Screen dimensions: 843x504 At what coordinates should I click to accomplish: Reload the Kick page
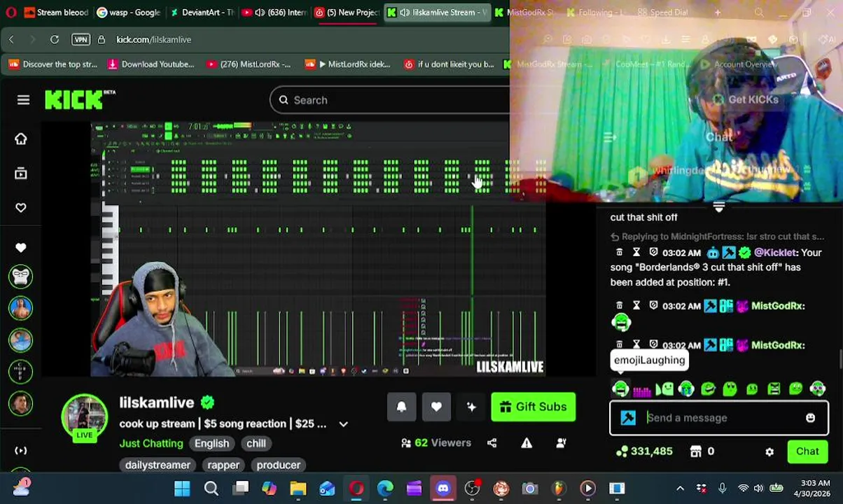(55, 39)
